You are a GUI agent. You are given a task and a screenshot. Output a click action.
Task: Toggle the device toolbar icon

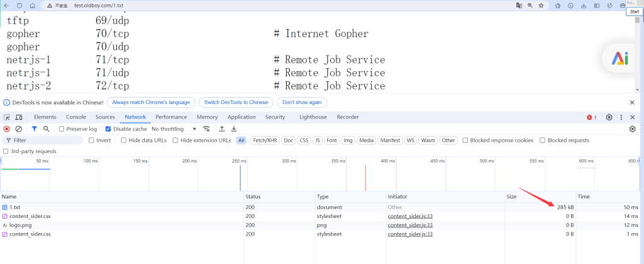[19, 117]
